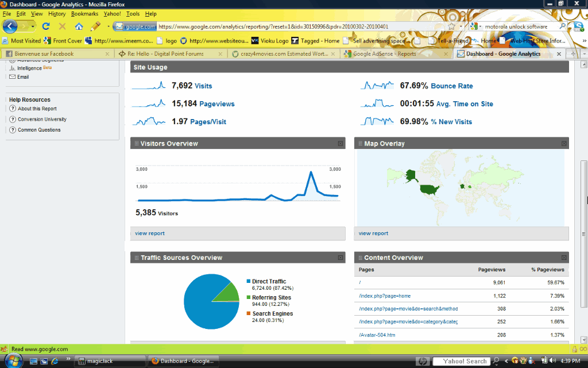Grab the Traffic Sources Overview drag handle
This screenshot has height=368, width=588.
[x=137, y=258]
